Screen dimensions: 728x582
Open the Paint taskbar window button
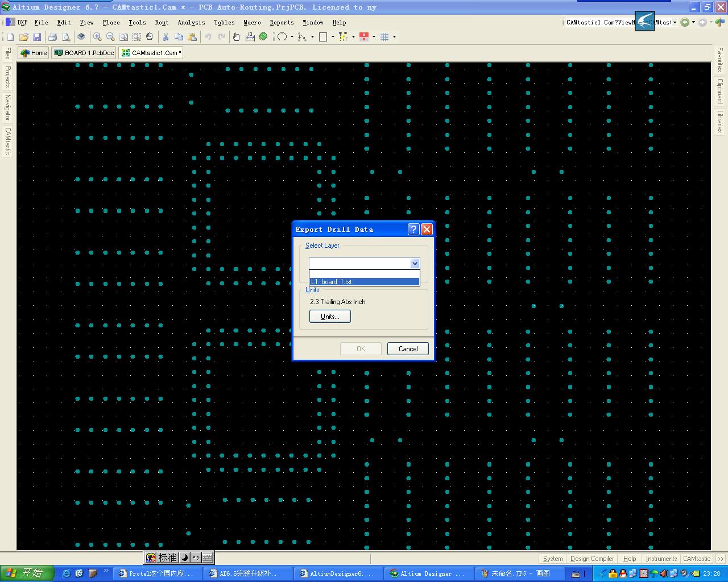pos(519,573)
